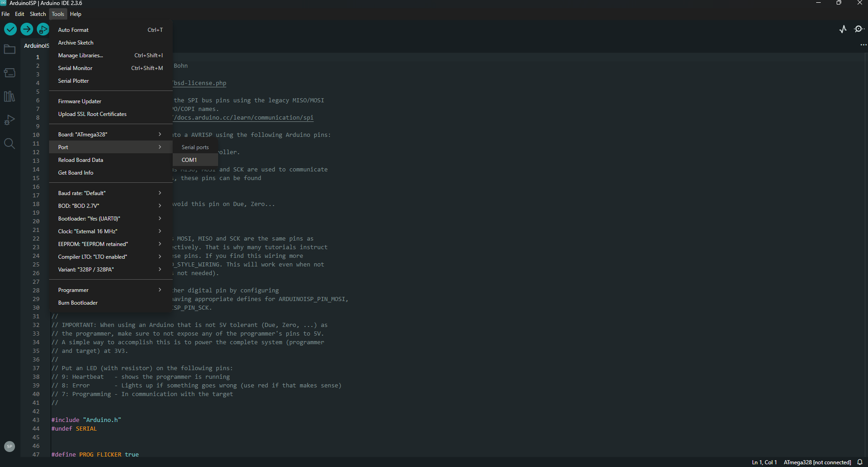Click Reload Board Data entry
This screenshot has width=868, height=467.
[110, 160]
